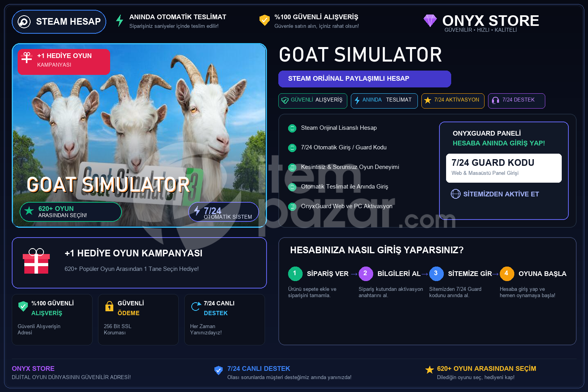
Task: Click the SİTEMİZDEN AKTİVE ET link
Action: [x=501, y=194]
